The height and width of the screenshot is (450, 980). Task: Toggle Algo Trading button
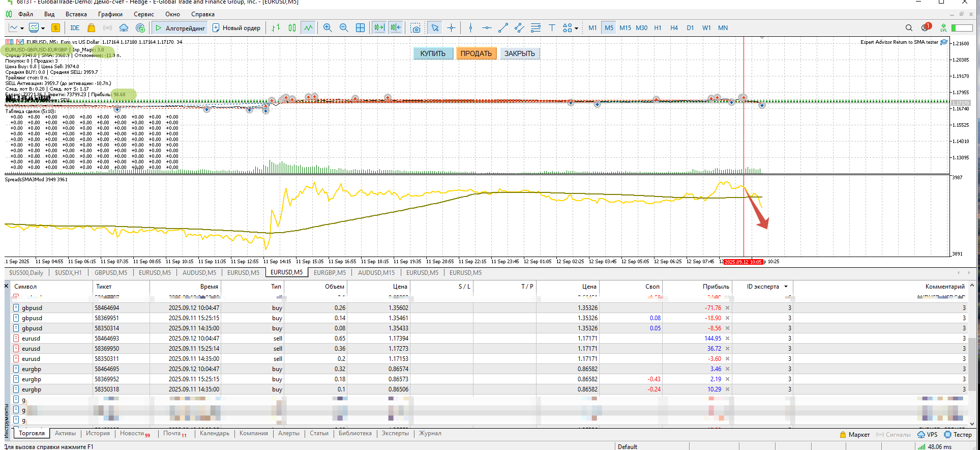point(180,28)
